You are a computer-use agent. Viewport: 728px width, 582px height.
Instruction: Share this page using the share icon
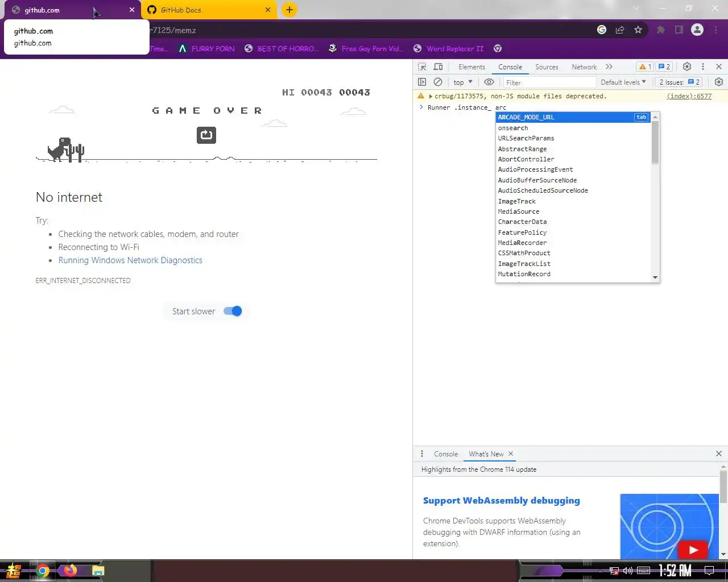[620, 30]
